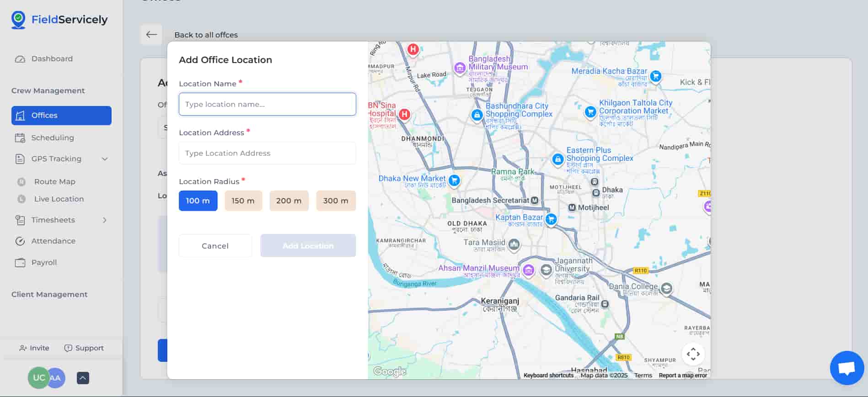Click the GPS Tracking document icon
868x397 pixels.
pos(20,159)
